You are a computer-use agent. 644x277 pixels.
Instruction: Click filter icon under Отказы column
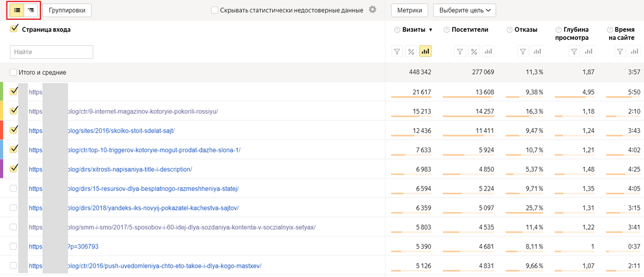tap(523, 52)
